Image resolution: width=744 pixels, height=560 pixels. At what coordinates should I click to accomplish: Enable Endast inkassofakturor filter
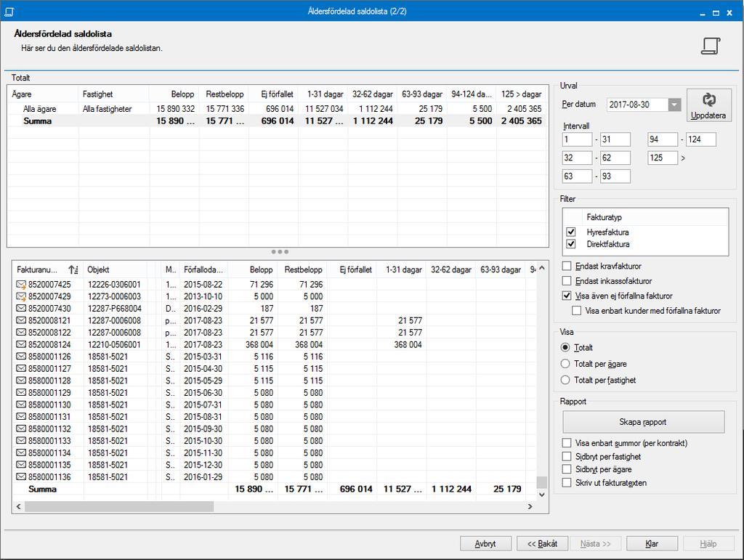(566, 280)
